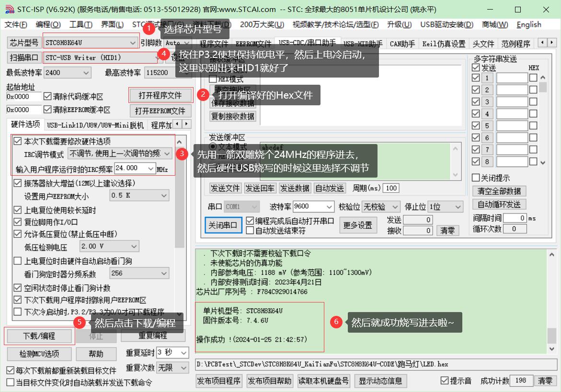Click 打开EEPROM文件 button

(160, 111)
